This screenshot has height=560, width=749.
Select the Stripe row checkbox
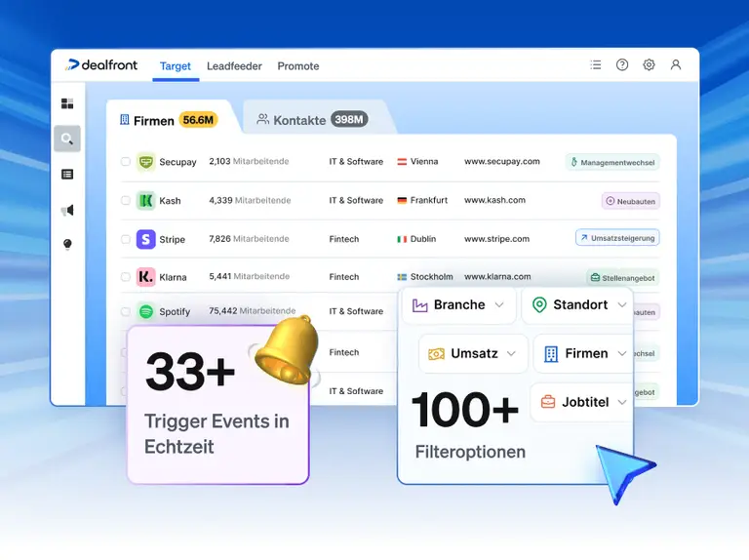click(x=126, y=239)
